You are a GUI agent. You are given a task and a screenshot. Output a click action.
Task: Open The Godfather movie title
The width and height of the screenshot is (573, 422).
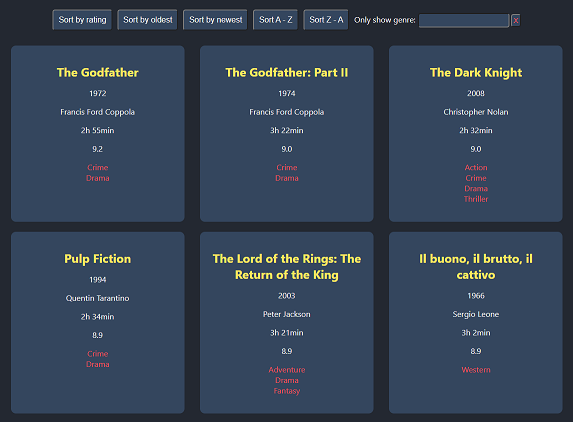(98, 72)
